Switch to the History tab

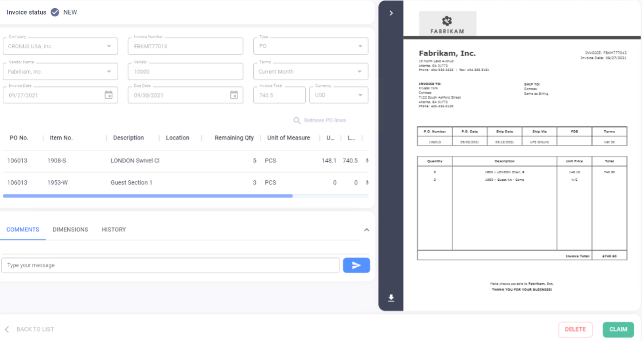[114, 230]
